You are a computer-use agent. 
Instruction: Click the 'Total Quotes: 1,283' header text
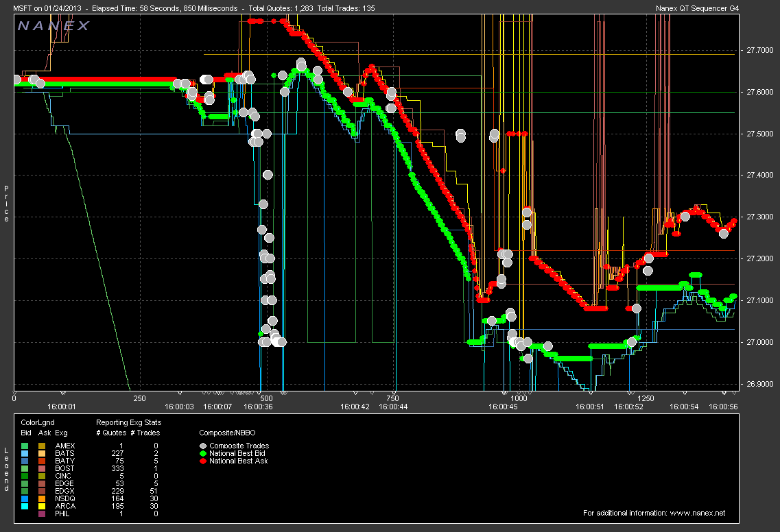tap(281, 8)
